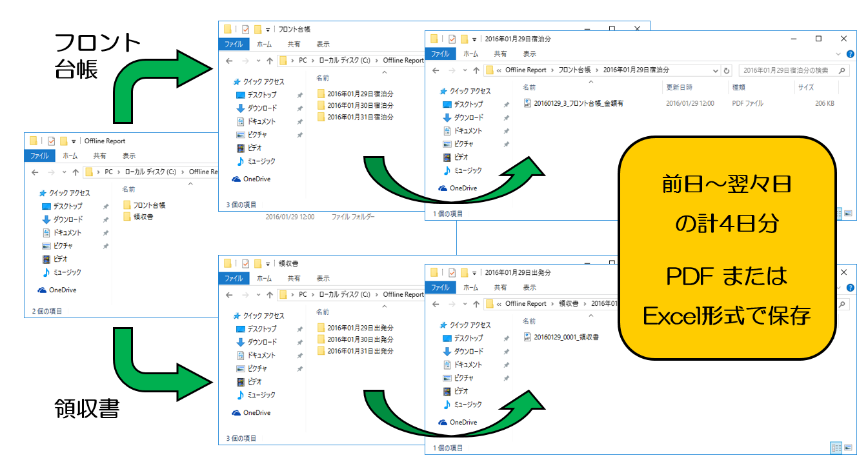Select the フロント台帳 folder in Offline Report window
The height and width of the screenshot is (473, 868).
point(144,205)
